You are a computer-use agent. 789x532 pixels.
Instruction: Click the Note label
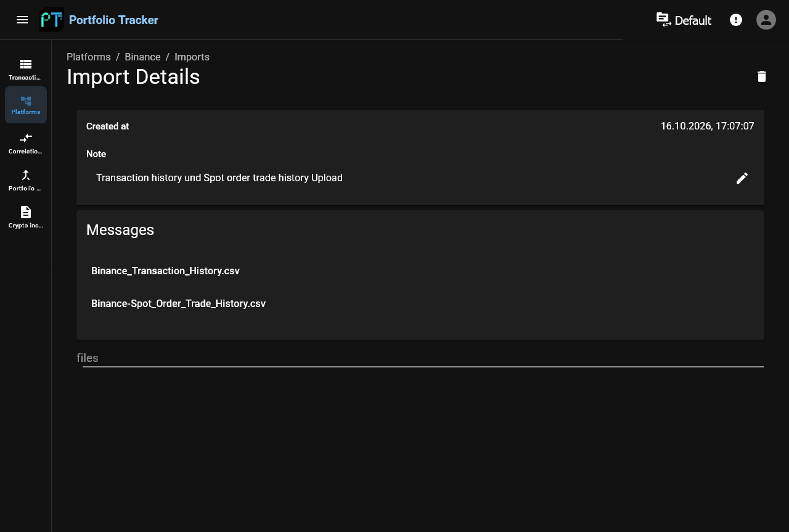[96, 154]
